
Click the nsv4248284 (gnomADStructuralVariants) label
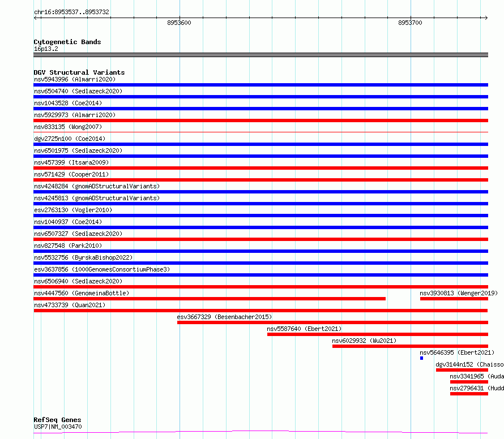coord(97,186)
